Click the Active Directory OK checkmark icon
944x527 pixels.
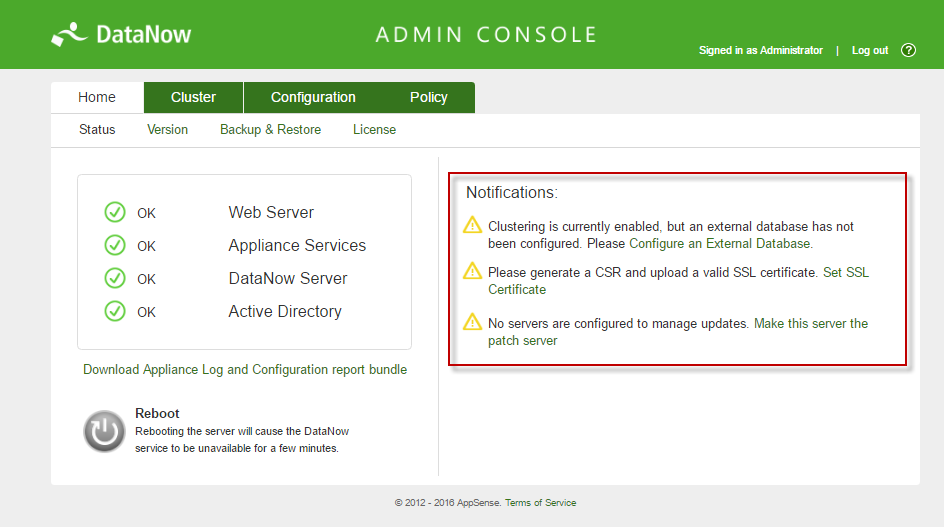tap(115, 311)
